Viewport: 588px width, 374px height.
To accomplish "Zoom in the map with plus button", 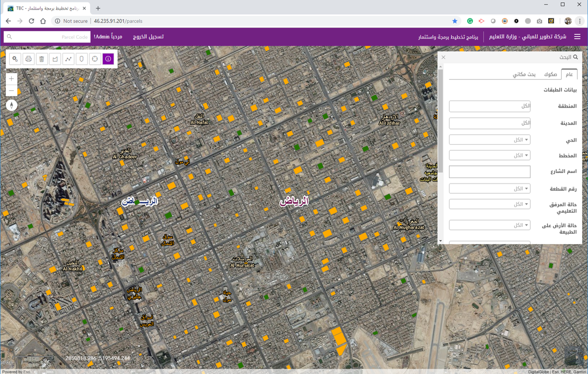I will [12, 79].
